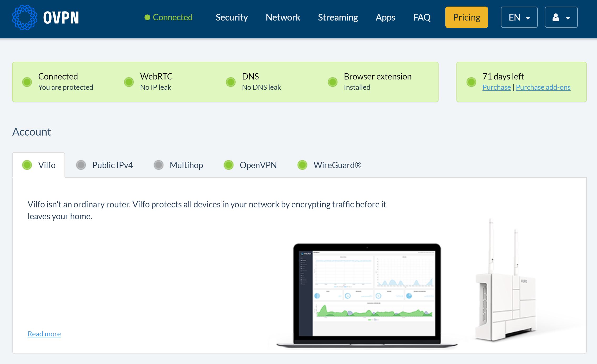Click the green indicator on OpenVPN tab
The image size is (597, 364).
point(228,165)
